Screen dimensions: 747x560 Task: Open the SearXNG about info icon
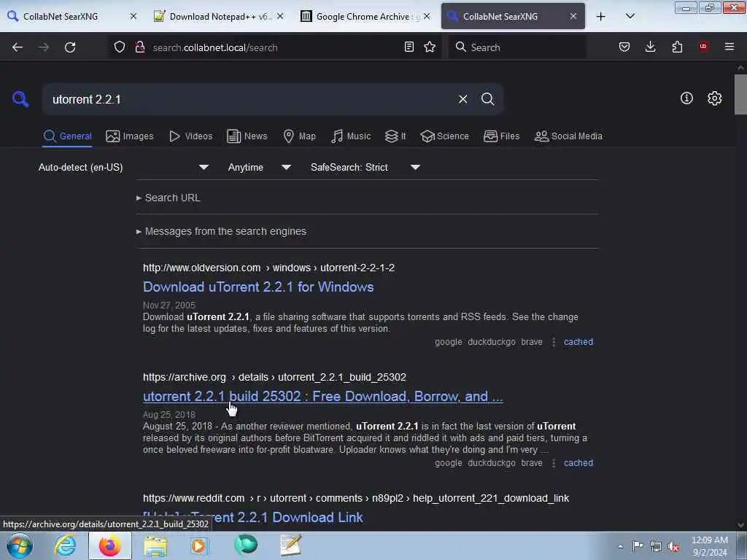686,98
